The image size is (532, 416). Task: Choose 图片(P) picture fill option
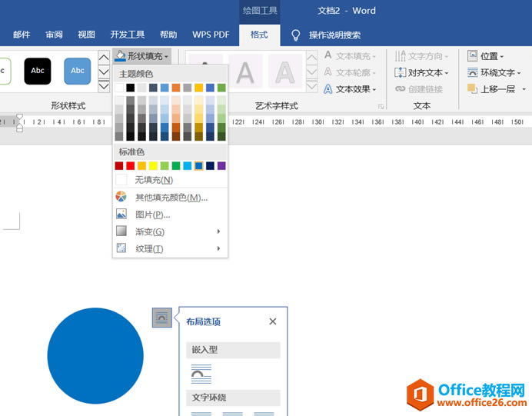[170, 215]
